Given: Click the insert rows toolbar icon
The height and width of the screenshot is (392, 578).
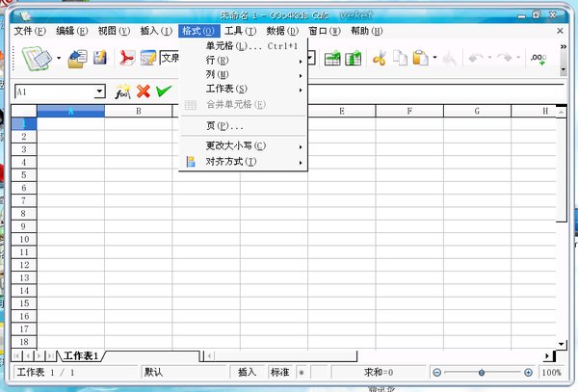Looking at the screenshot, I should (x=332, y=58).
